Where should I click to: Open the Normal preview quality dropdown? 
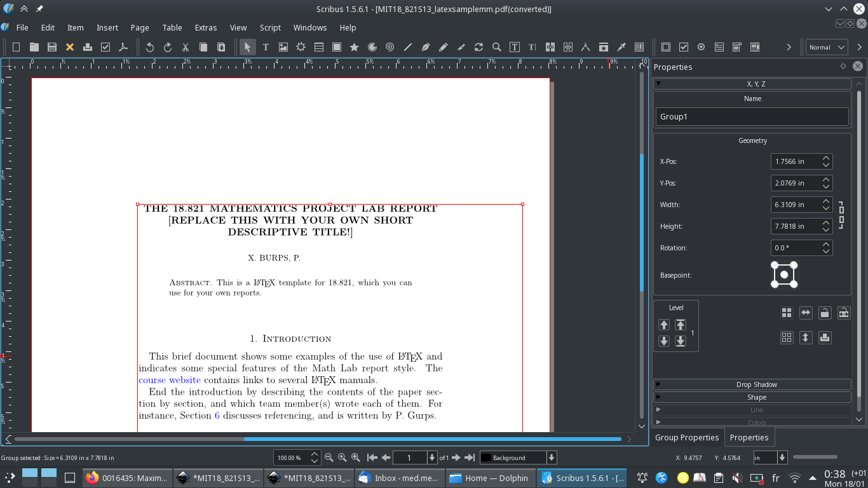[827, 47]
